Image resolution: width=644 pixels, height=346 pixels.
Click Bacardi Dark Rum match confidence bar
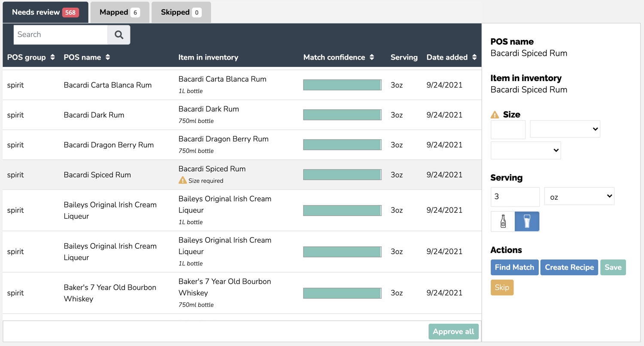pos(342,115)
